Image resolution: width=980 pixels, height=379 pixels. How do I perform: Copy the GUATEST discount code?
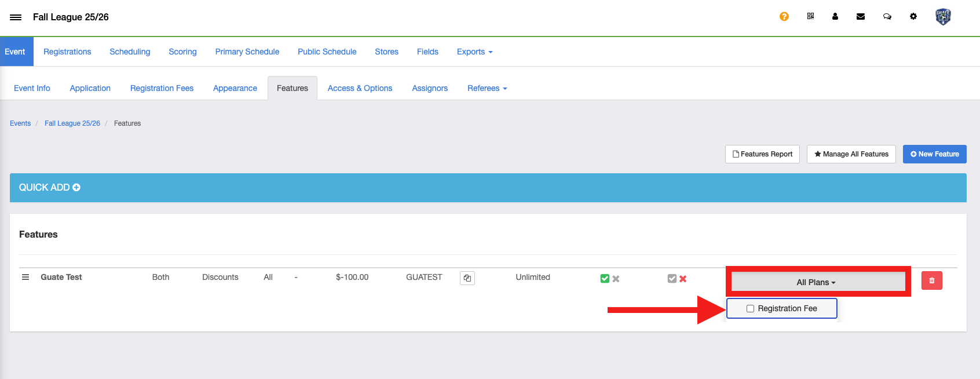(x=467, y=278)
